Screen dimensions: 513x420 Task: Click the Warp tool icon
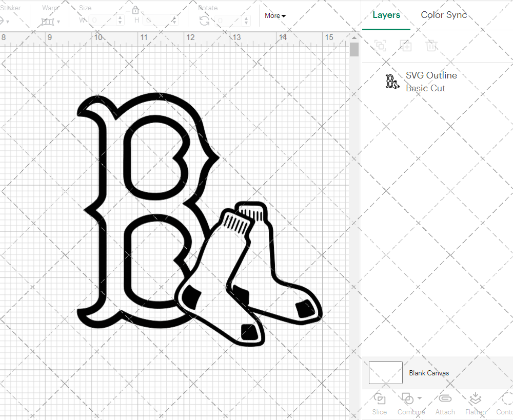click(49, 22)
